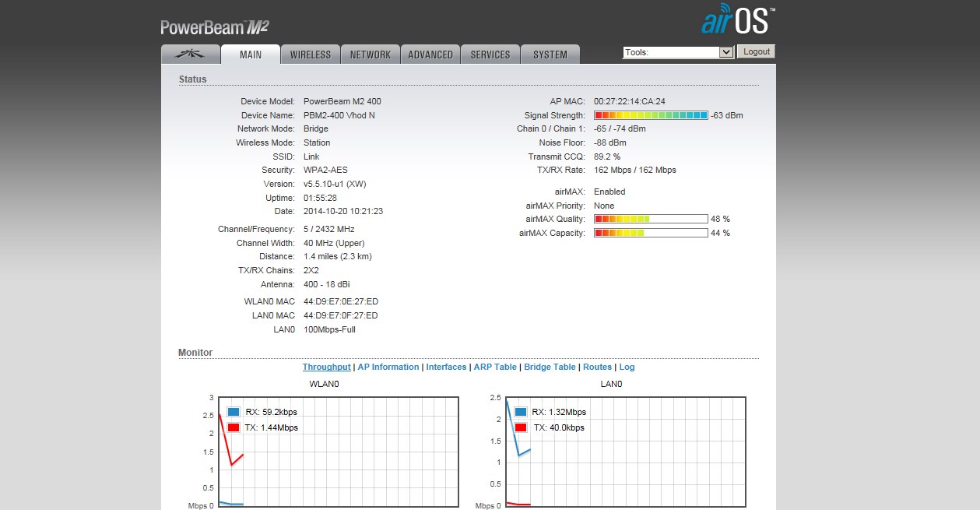
Task: Click the Antenna value 400 - 18 dBi
Action: coord(327,284)
